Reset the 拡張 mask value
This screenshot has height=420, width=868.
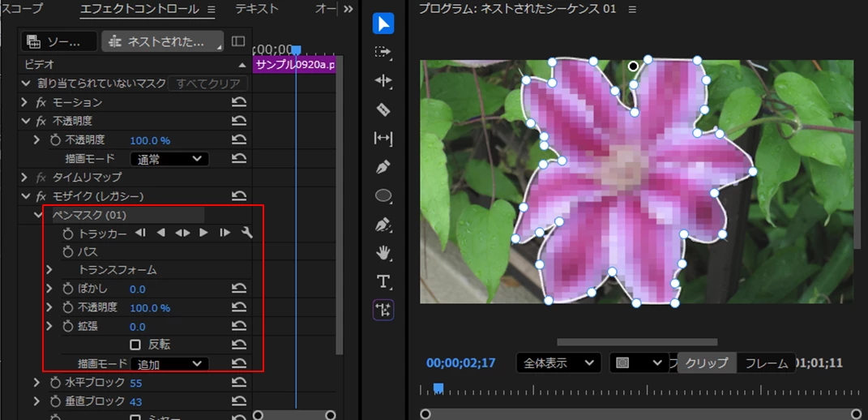(238, 327)
